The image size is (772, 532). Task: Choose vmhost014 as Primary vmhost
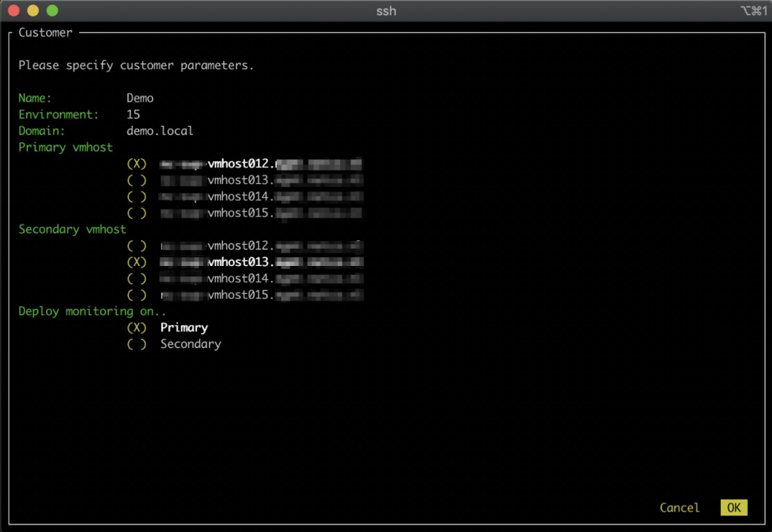[x=136, y=197]
